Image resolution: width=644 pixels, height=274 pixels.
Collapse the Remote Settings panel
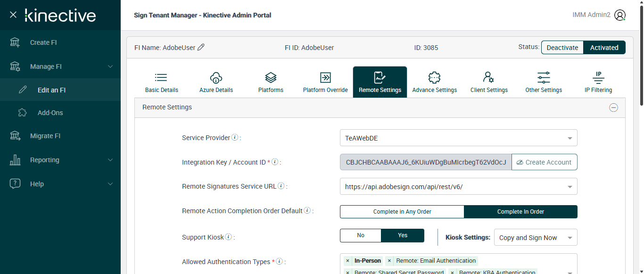(x=613, y=108)
